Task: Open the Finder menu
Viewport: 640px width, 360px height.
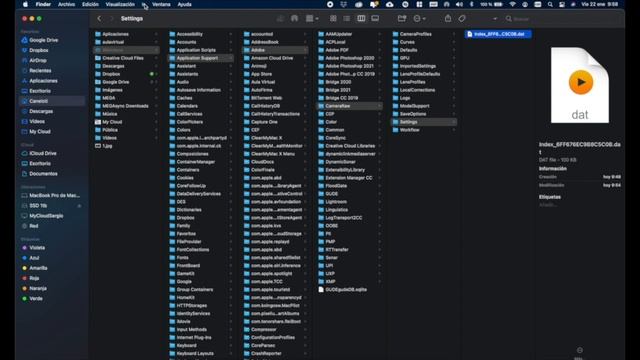Action: 43,4
